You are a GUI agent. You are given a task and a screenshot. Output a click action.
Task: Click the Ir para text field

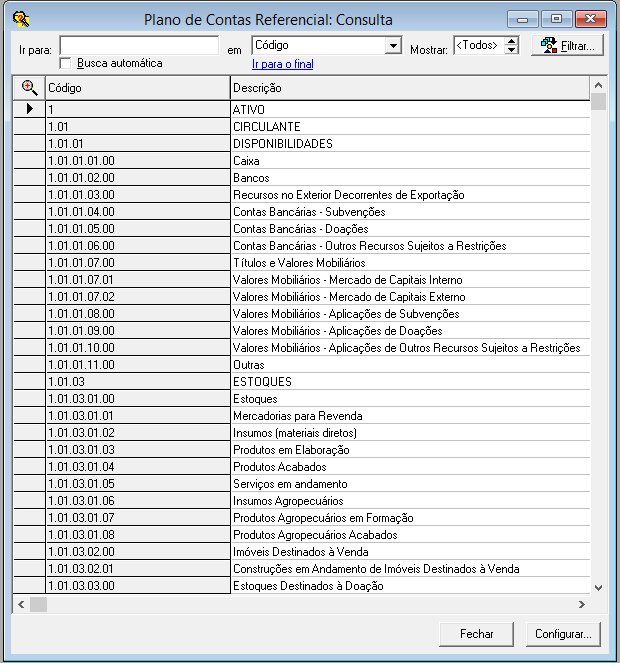coord(139,45)
